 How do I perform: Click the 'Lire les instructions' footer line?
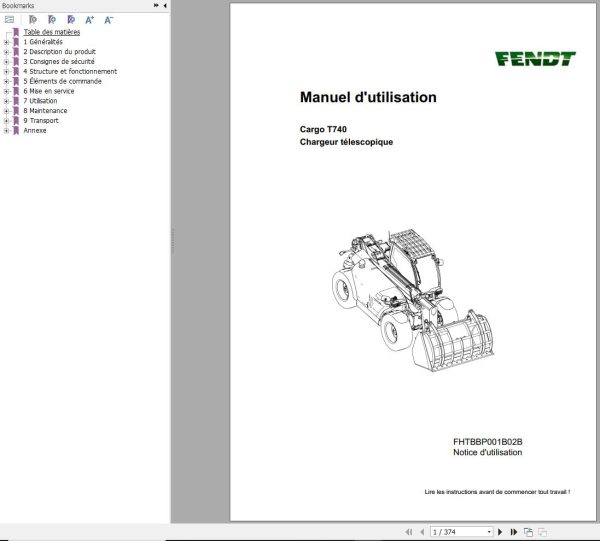click(497, 492)
